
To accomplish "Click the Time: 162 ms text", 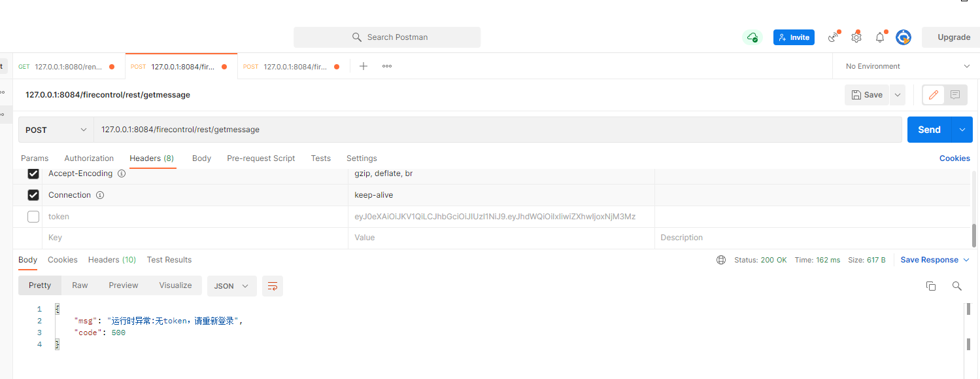I will click(x=817, y=260).
